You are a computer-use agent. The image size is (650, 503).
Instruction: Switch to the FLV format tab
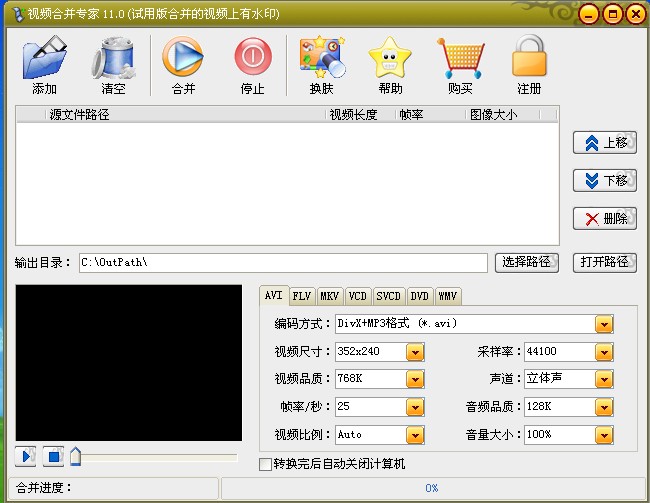click(302, 296)
